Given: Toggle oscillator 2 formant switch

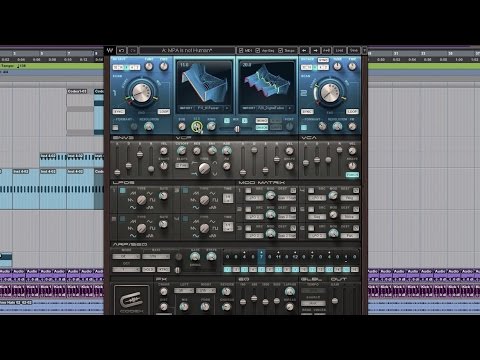Looking at the screenshot, I should 304,127.
